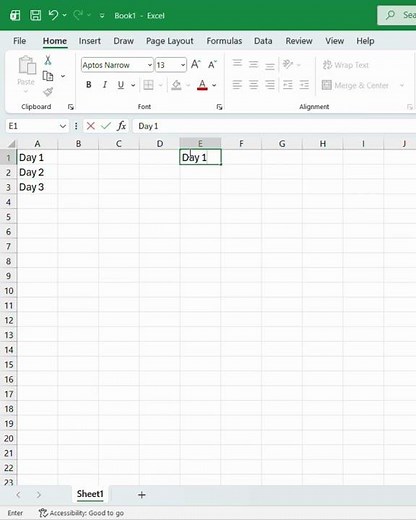Confirm entry with the checkmark icon

click(106, 126)
